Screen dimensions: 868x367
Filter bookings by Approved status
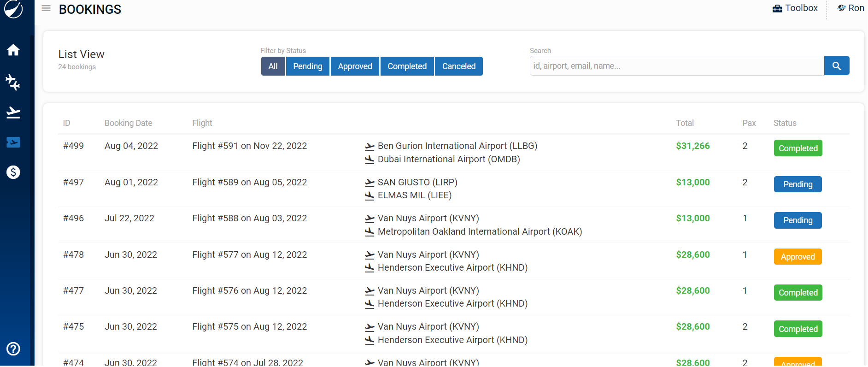[x=355, y=66]
